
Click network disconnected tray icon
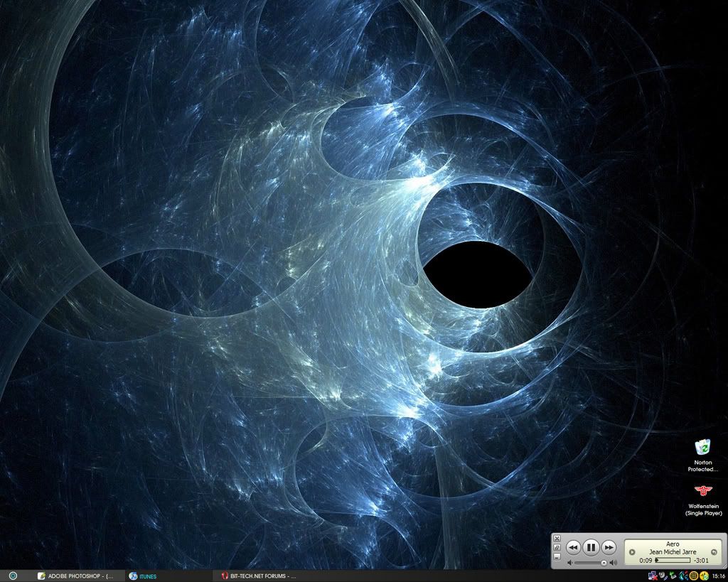coord(653,576)
